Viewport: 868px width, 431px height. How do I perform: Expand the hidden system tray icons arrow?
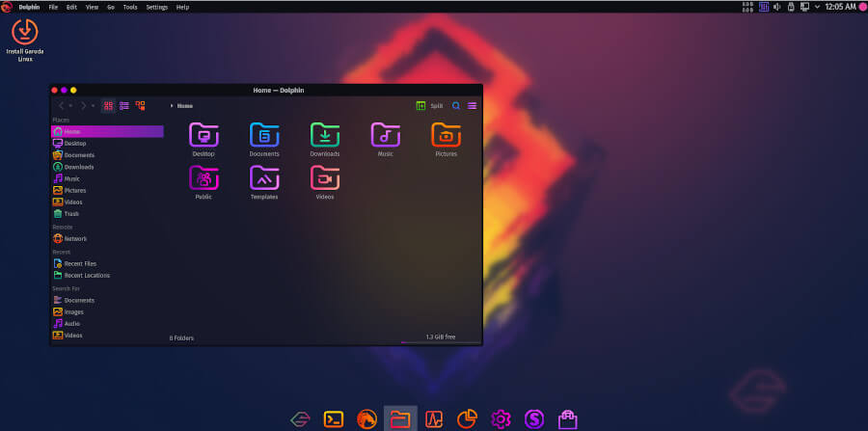coord(818,7)
